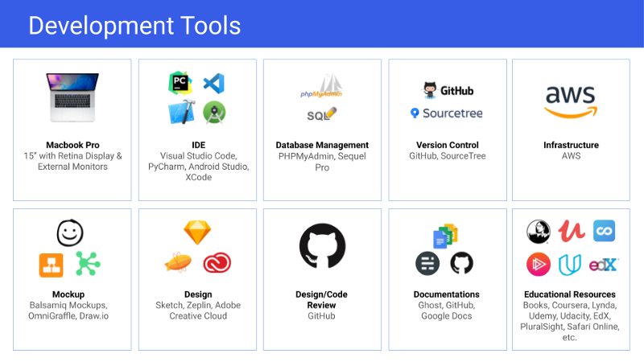Click the Mockup heading
Viewport: 644px width, 362px height.
pyautogui.click(x=68, y=294)
